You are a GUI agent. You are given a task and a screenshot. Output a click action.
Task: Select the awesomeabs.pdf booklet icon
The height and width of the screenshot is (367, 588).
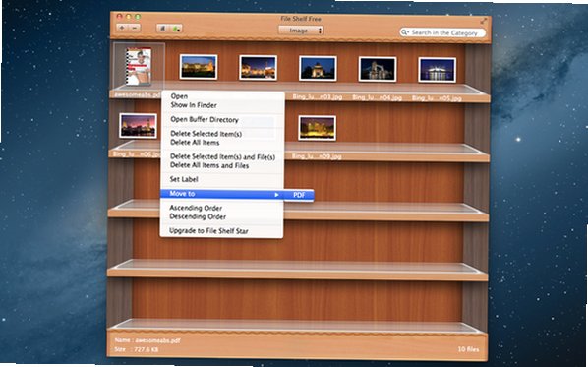(139, 66)
